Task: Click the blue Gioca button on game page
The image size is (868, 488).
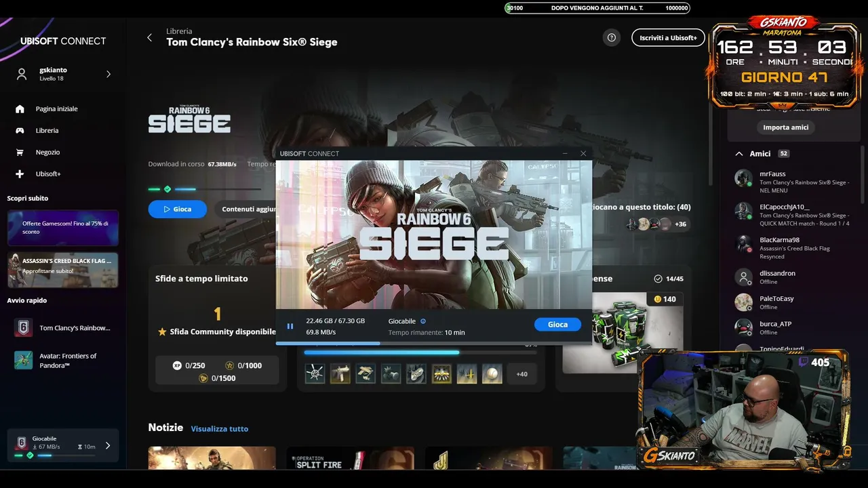Action: (177, 209)
